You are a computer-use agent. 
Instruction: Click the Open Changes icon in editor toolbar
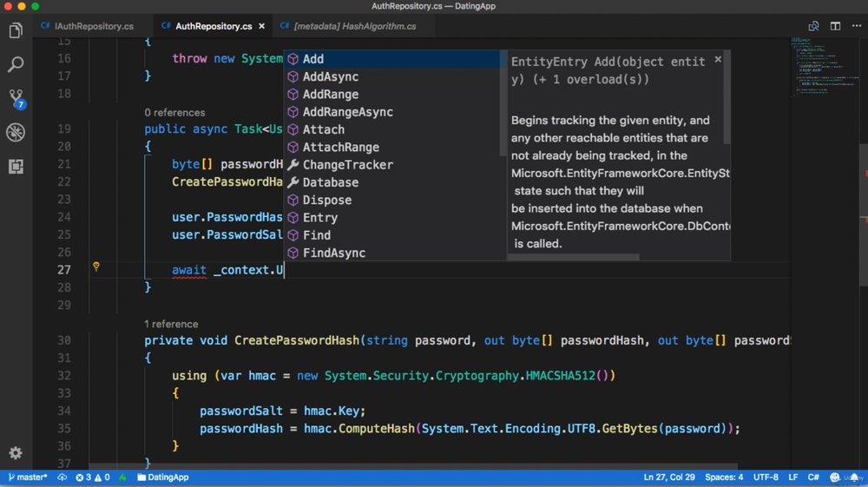[813, 26]
